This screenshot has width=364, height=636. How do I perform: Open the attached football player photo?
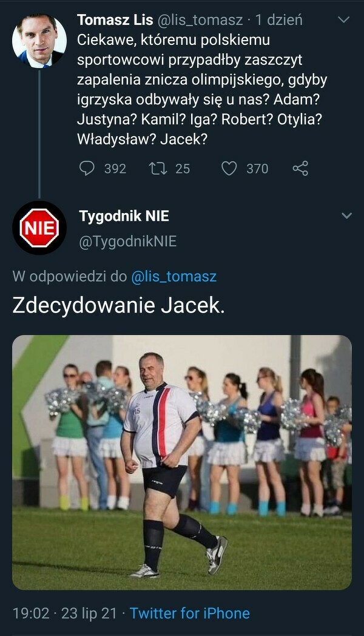point(182,462)
